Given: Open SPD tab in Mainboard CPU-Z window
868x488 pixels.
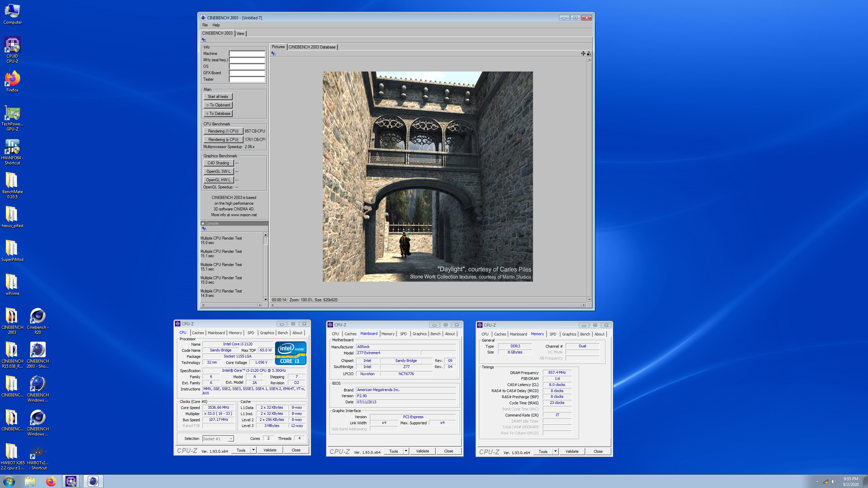Looking at the screenshot, I should [x=403, y=334].
